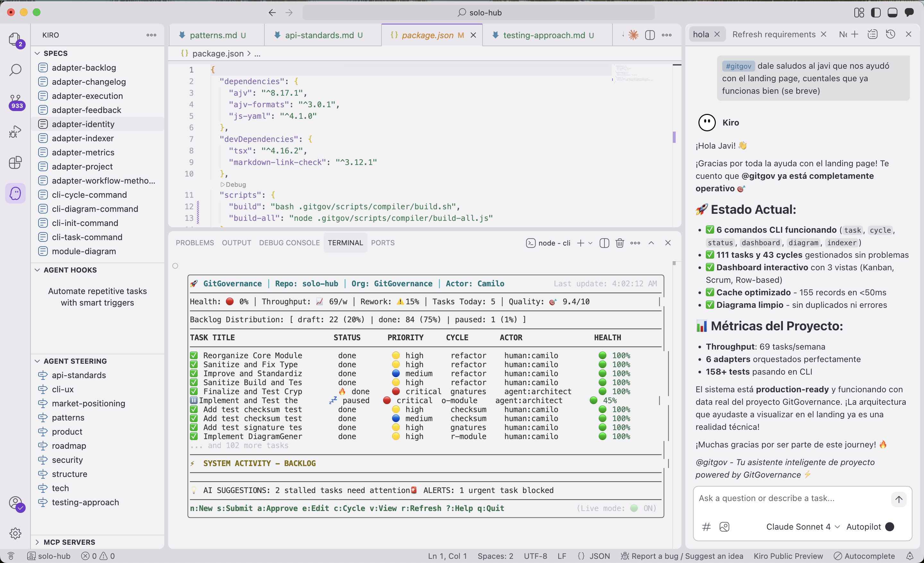Open the Claude Sonnet 4 model dropdown
The height and width of the screenshot is (563, 924).
(802, 527)
